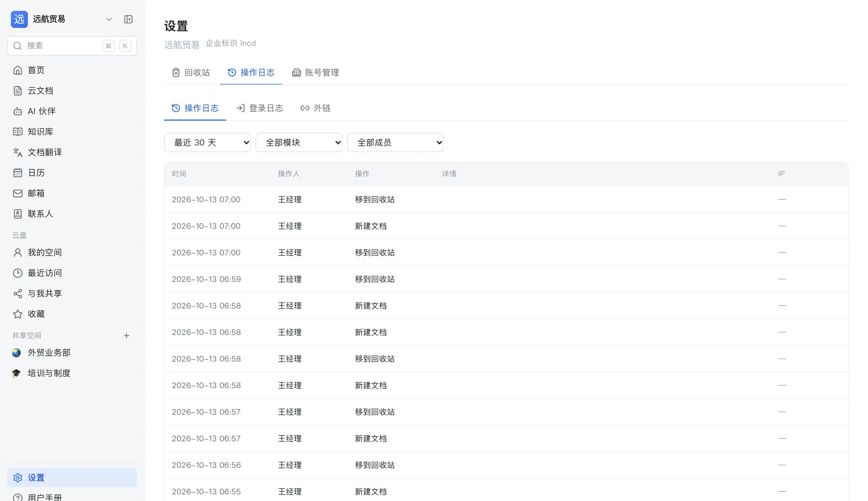
Task: Add a new 共享空间 with plus
Action: click(126, 336)
